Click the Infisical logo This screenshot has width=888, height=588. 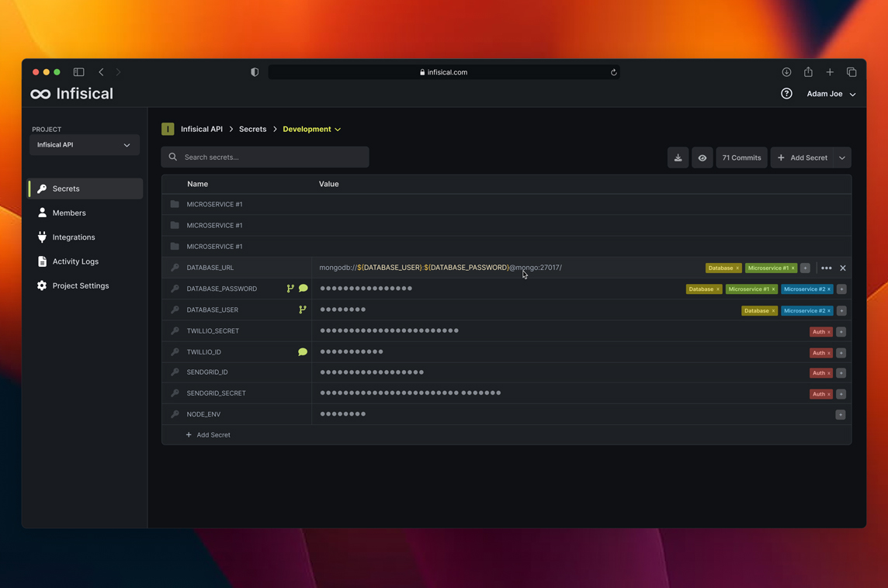click(72, 94)
